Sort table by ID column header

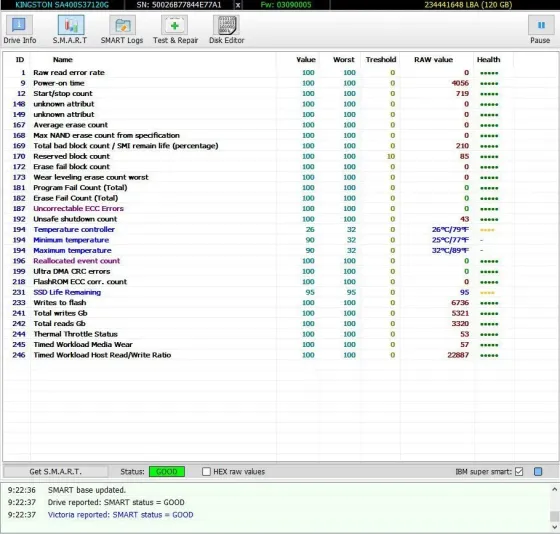pyautogui.click(x=20, y=60)
